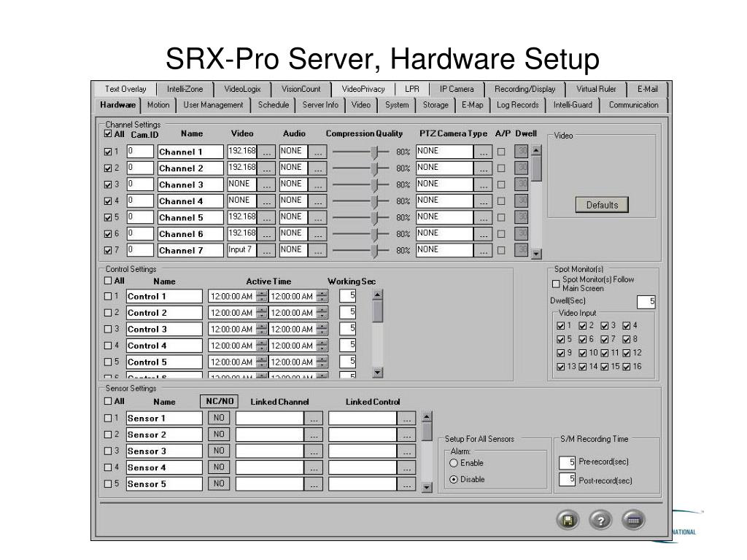Click Channel 7 compression quality slider

click(x=375, y=251)
